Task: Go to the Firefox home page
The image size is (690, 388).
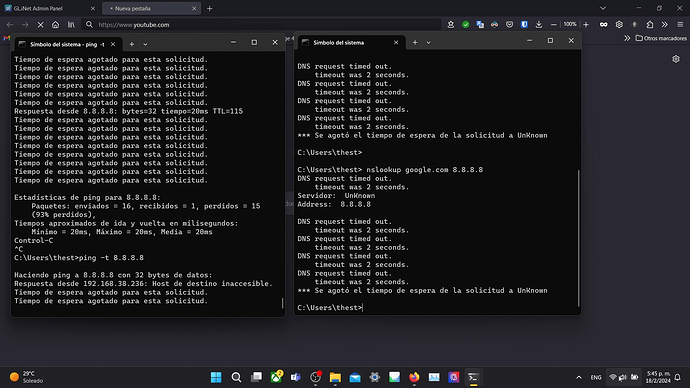Action: 55,25
